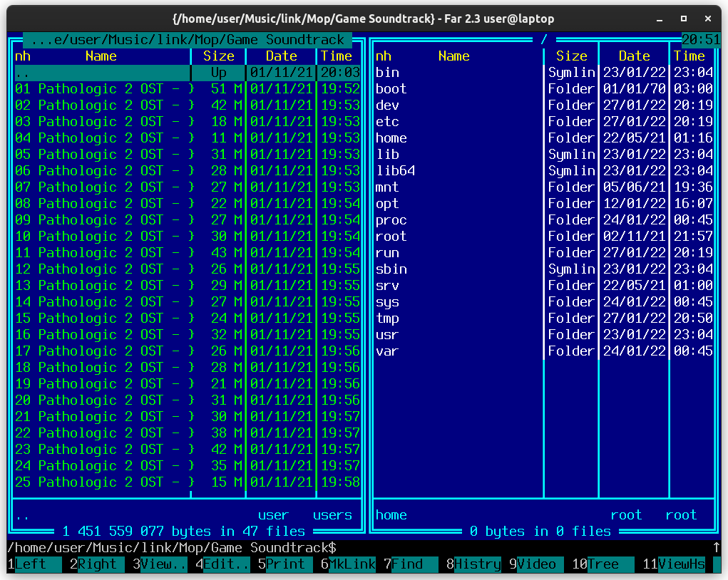Select the '..' Up row in the left panel
Viewport: 728px width, 580px height.
pos(188,73)
